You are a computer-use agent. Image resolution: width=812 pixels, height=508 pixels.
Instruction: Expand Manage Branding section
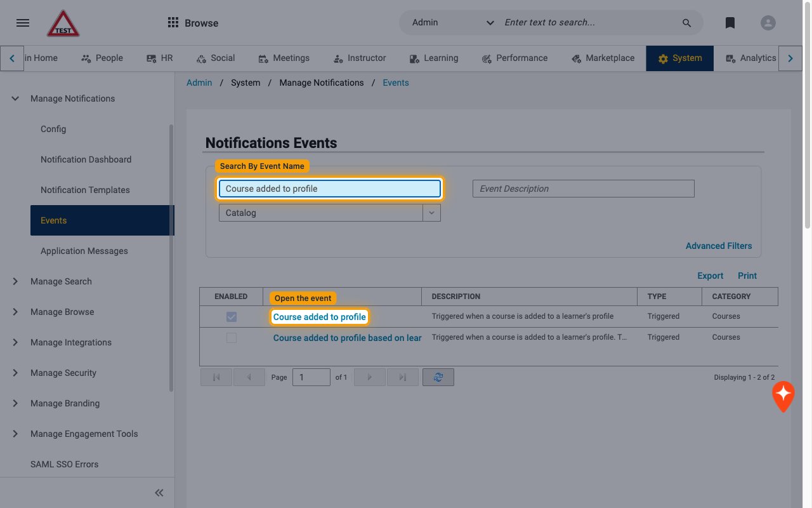[15, 403]
